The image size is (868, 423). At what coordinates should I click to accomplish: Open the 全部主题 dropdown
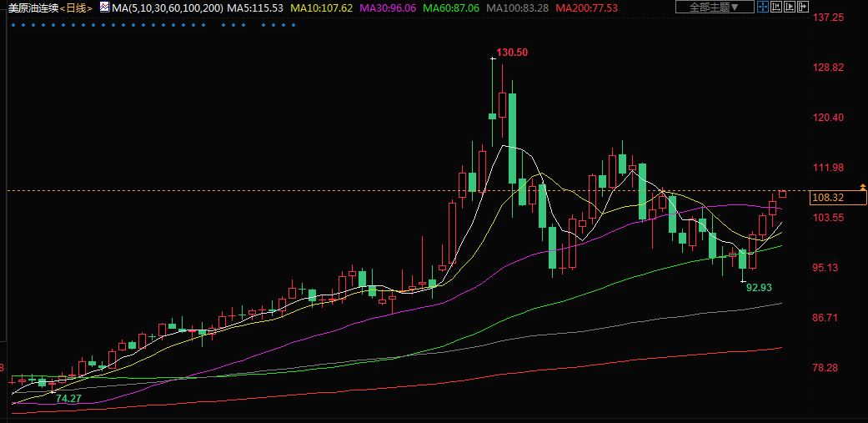click(710, 7)
